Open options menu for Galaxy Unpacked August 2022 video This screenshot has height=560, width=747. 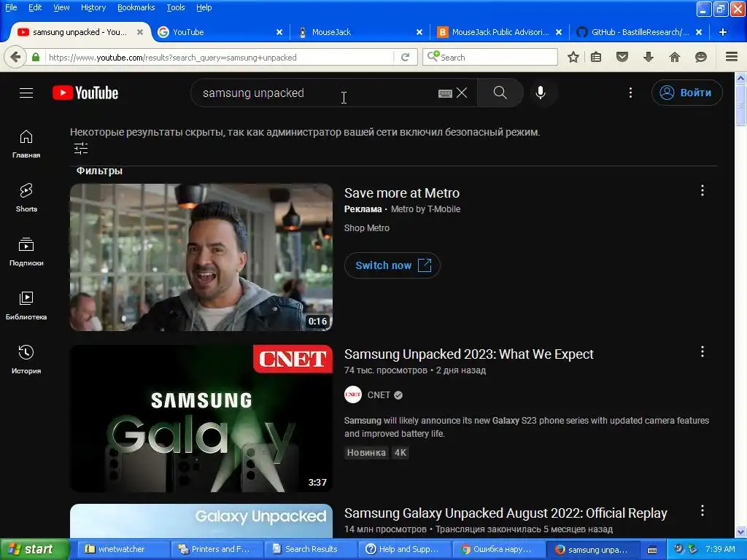click(x=703, y=511)
